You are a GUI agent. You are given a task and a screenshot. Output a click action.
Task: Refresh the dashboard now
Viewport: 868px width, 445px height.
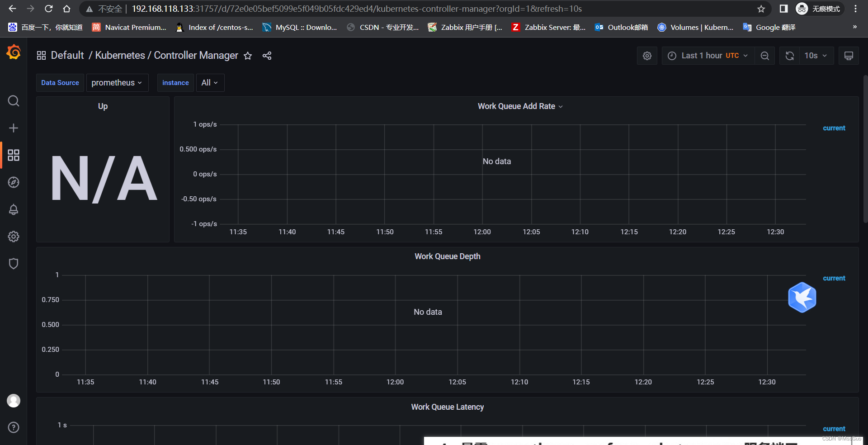pos(790,56)
